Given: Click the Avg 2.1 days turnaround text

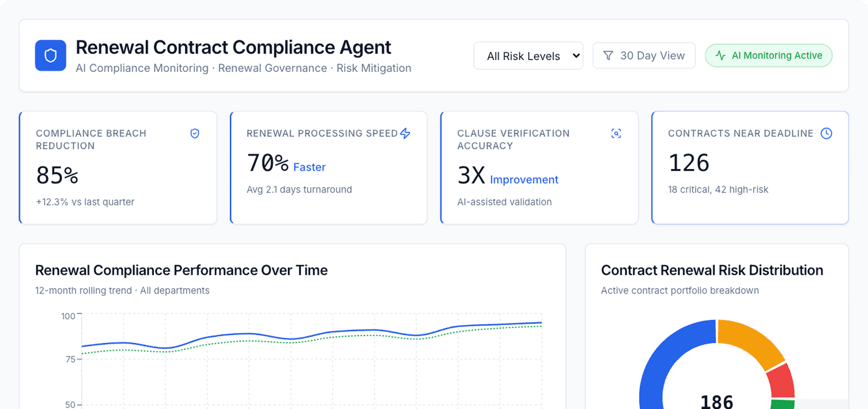Looking at the screenshot, I should [299, 190].
